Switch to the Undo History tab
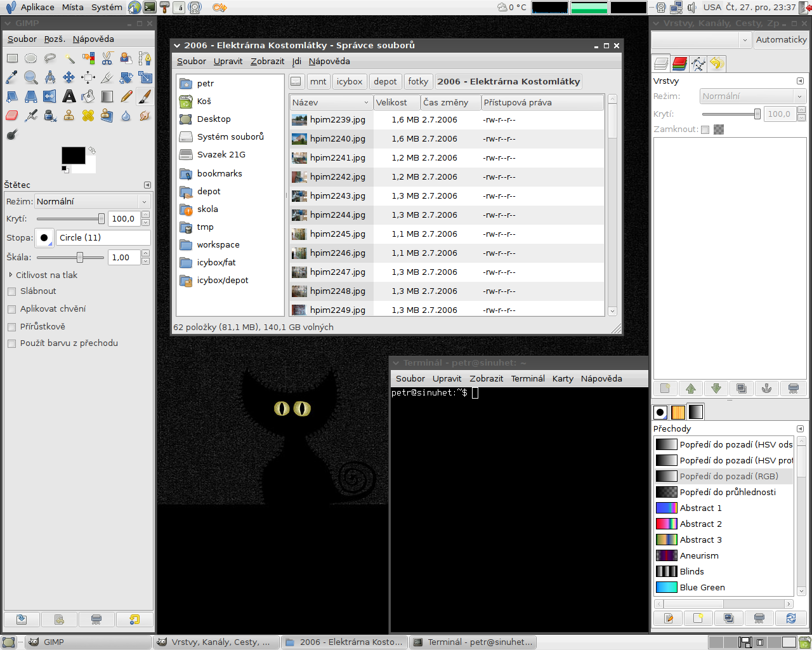 click(x=716, y=63)
